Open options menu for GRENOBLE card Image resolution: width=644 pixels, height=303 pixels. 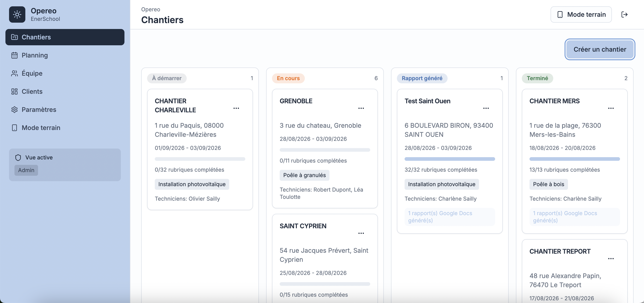[361, 108]
